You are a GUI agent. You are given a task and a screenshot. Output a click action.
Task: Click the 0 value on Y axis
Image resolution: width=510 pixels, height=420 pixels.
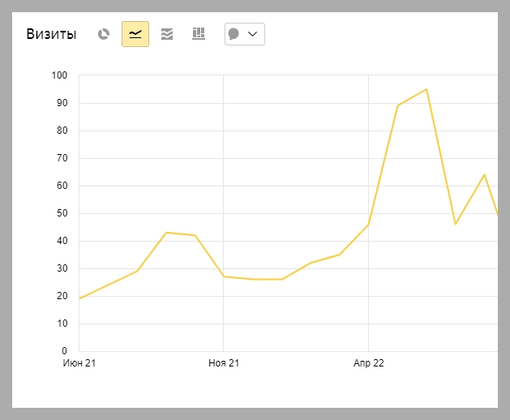click(x=65, y=351)
